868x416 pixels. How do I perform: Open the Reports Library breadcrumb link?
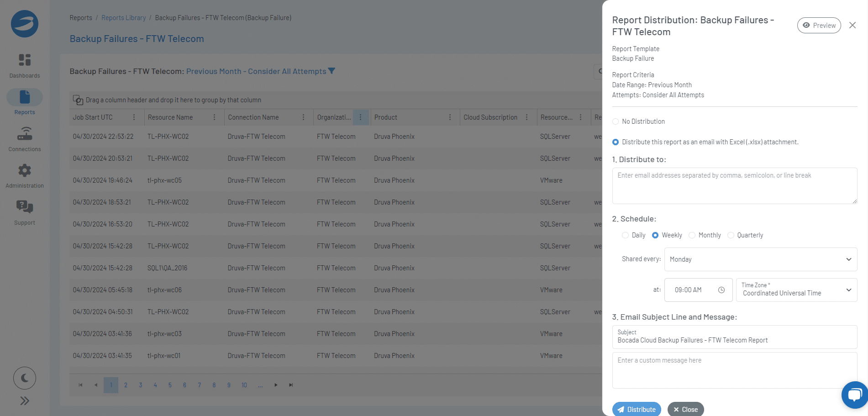124,18
